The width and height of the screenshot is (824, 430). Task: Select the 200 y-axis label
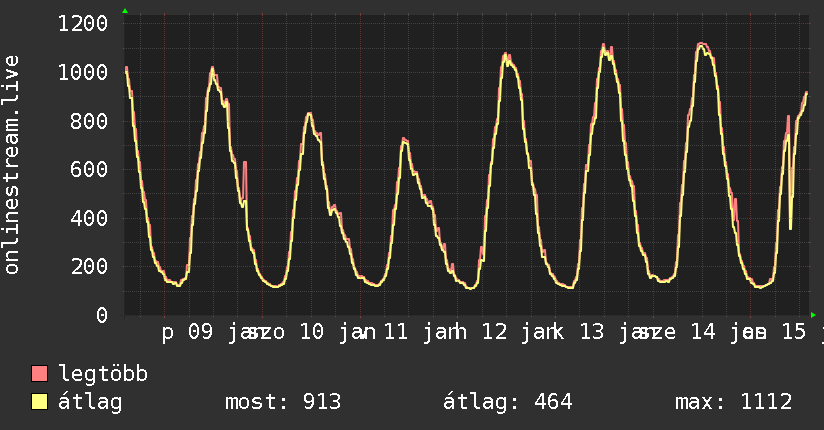tap(89, 267)
